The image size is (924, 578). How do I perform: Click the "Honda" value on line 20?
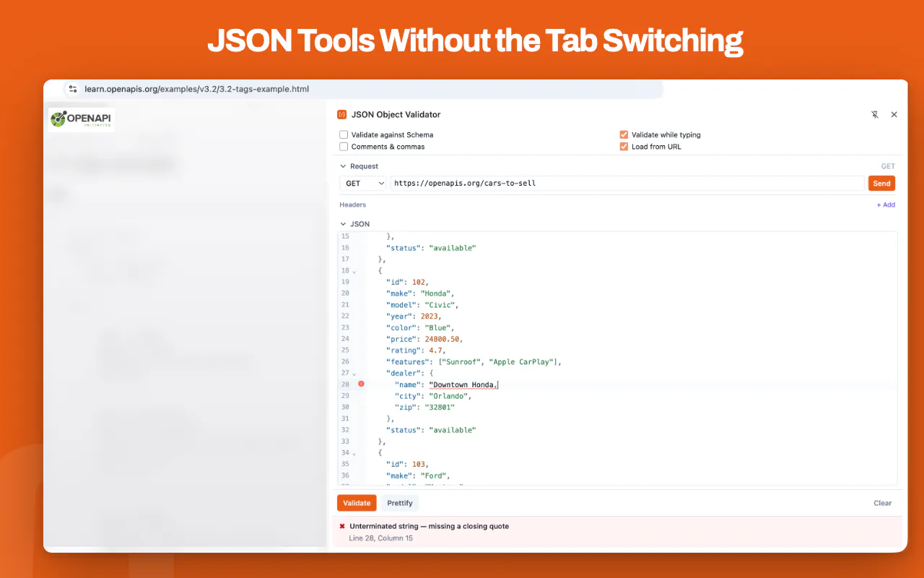tap(436, 293)
